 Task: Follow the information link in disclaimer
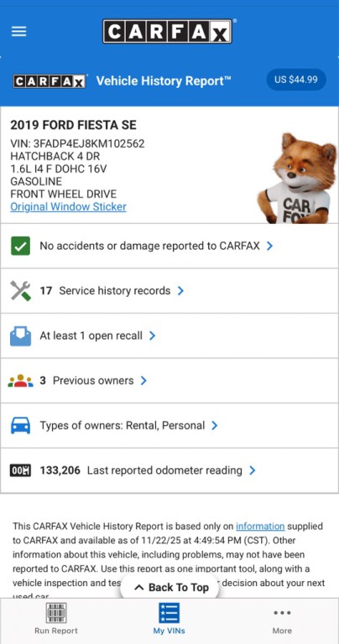[260, 526]
